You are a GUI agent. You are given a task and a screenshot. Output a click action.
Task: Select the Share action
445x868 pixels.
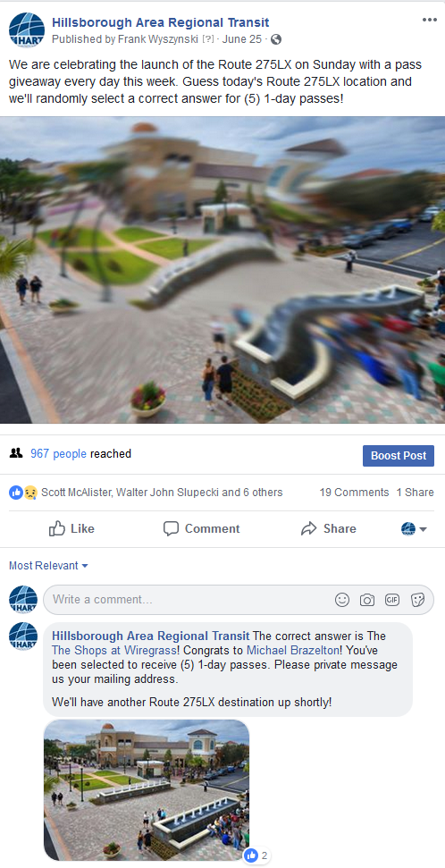(328, 528)
